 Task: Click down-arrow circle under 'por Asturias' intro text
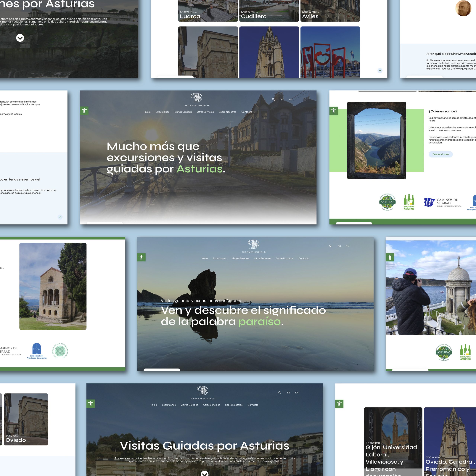(x=20, y=38)
